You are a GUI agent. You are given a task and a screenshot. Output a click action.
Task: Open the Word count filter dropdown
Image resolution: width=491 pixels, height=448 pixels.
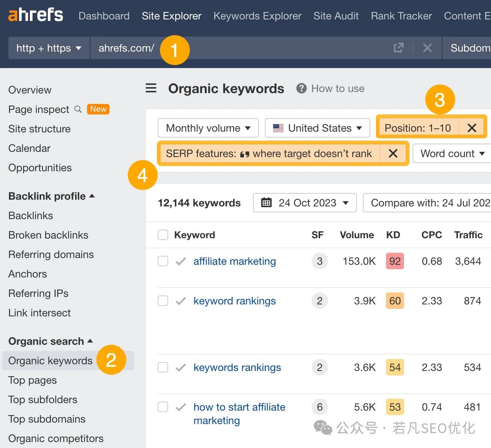pyautogui.click(x=452, y=153)
